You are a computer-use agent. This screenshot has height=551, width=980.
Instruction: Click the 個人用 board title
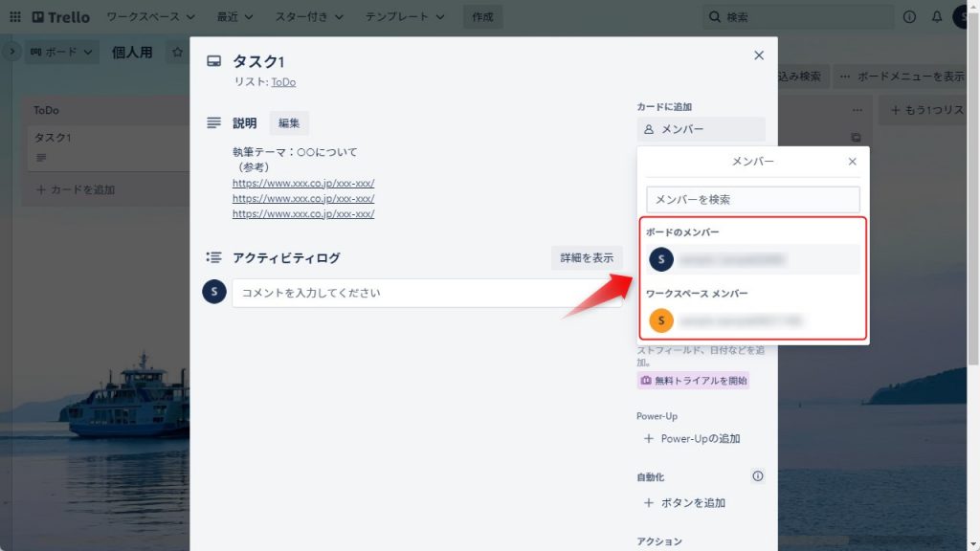tap(132, 53)
